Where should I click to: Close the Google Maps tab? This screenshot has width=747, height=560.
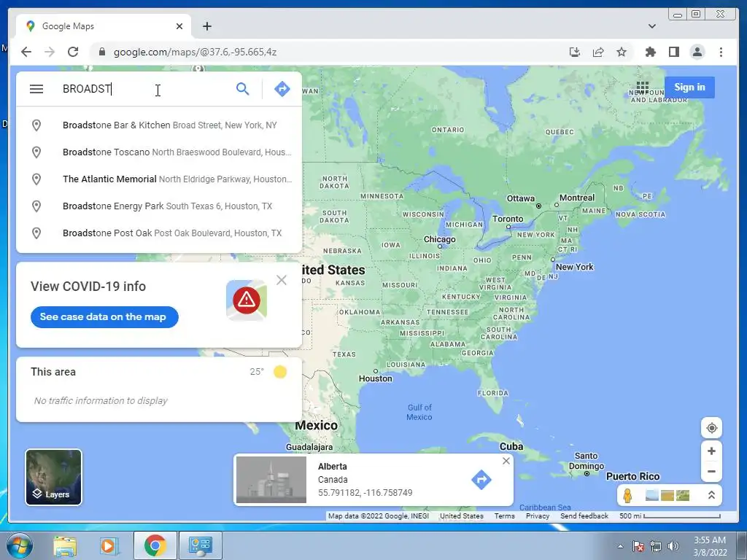pos(179,26)
